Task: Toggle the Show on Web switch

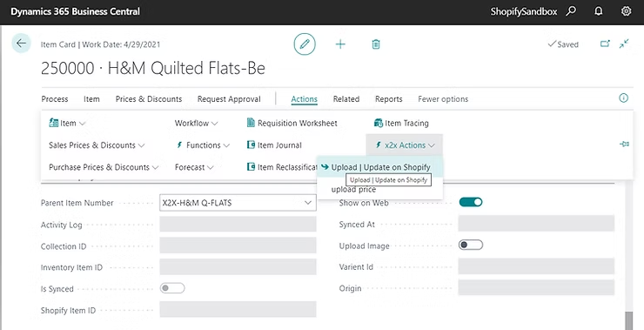Action: pos(471,202)
